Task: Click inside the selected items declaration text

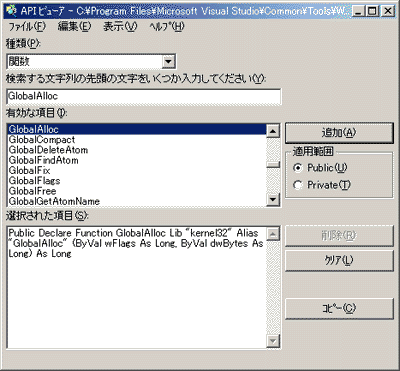Action: [x=136, y=243]
